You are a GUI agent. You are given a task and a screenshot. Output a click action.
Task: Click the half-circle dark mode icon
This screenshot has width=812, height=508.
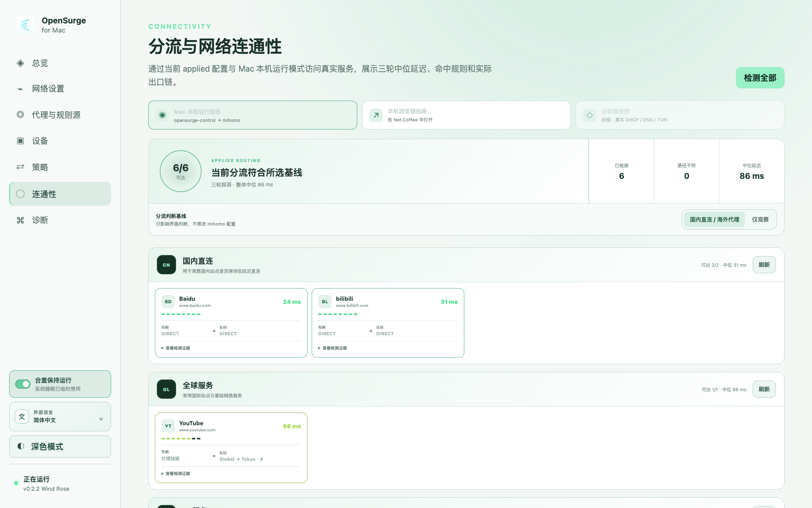(x=21, y=446)
